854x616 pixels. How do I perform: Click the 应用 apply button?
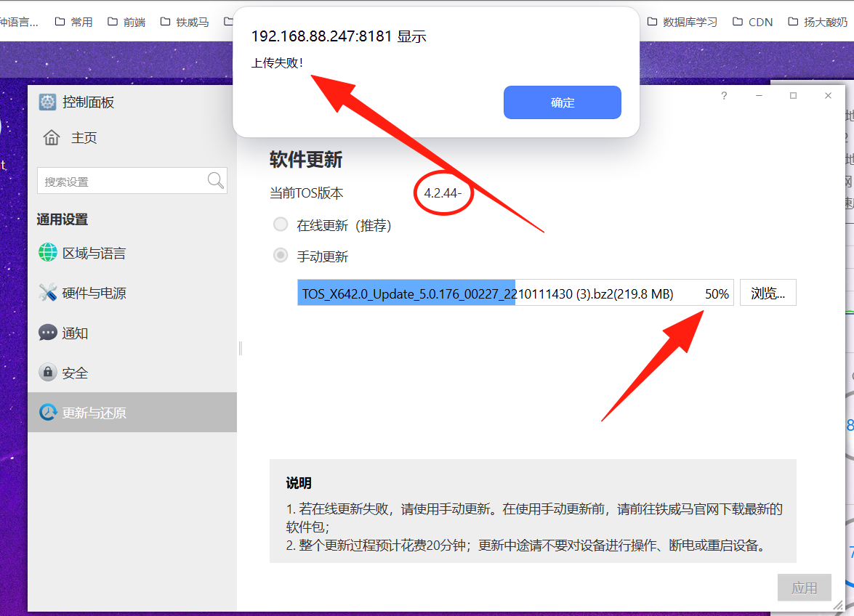pyautogui.click(x=804, y=588)
